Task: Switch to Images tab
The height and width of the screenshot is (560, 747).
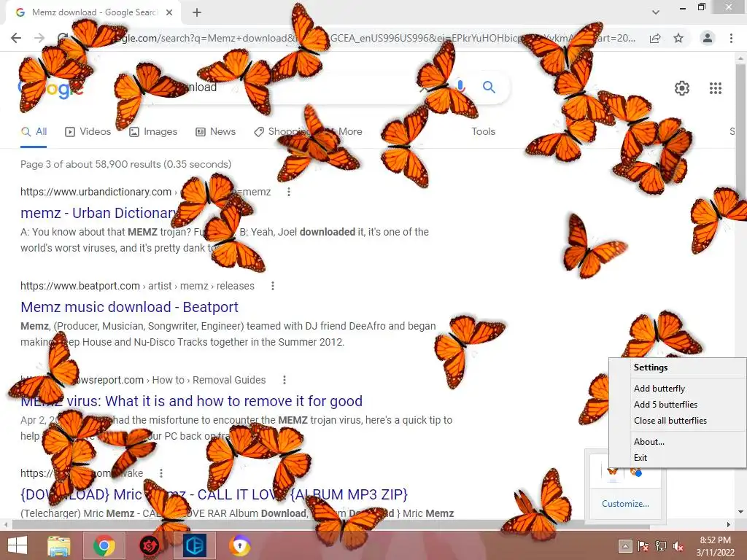Action: (x=153, y=132)
